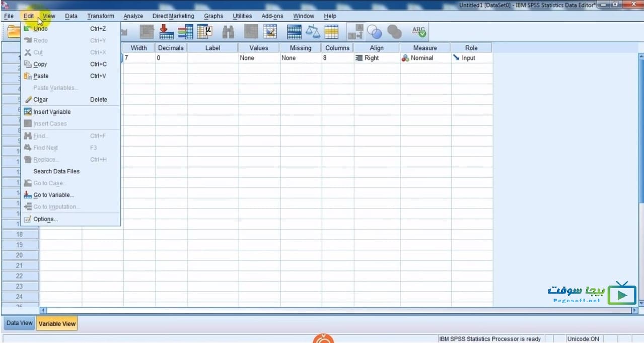Viewport: 644px width, 343px height.
Task: Click the Label column header
Action: click(x=213, y=48)
